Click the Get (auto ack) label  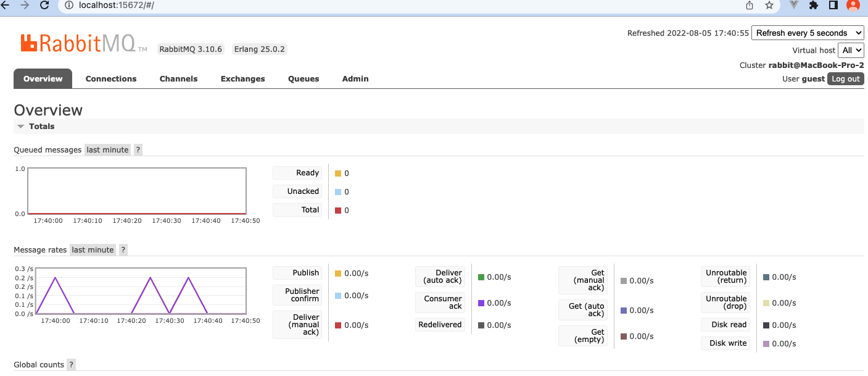coord(583,310)
